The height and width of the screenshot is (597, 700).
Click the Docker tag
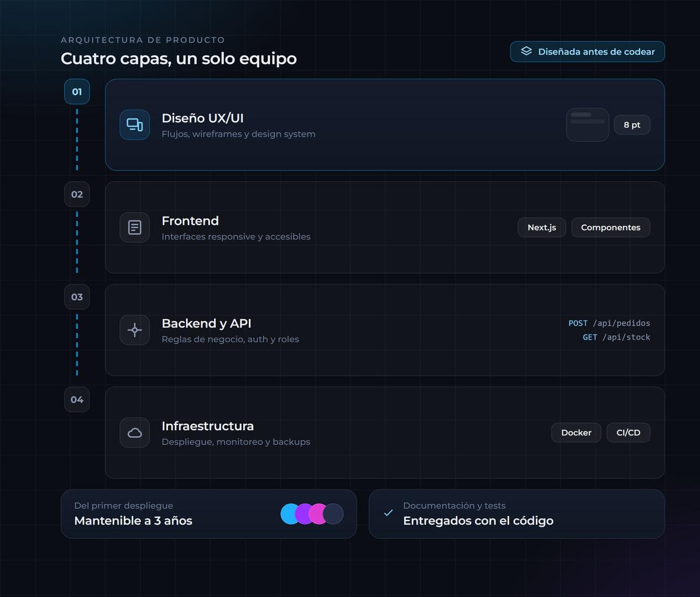576,433
